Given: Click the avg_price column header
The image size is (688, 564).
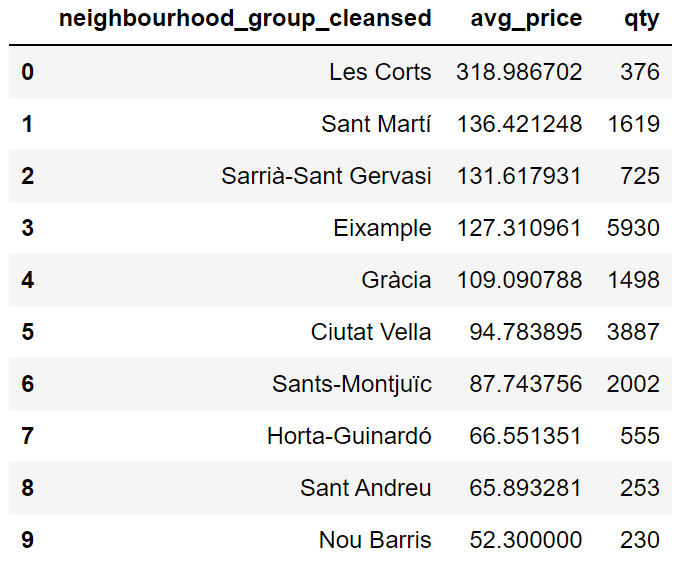Looking at the screenshot, I should pos(526,19).
